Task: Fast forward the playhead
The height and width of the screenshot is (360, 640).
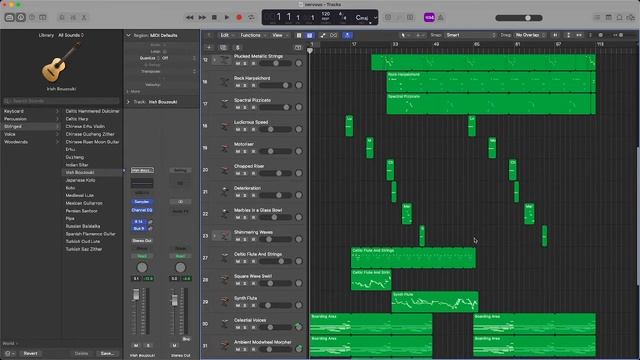Action: pos(202,18)
